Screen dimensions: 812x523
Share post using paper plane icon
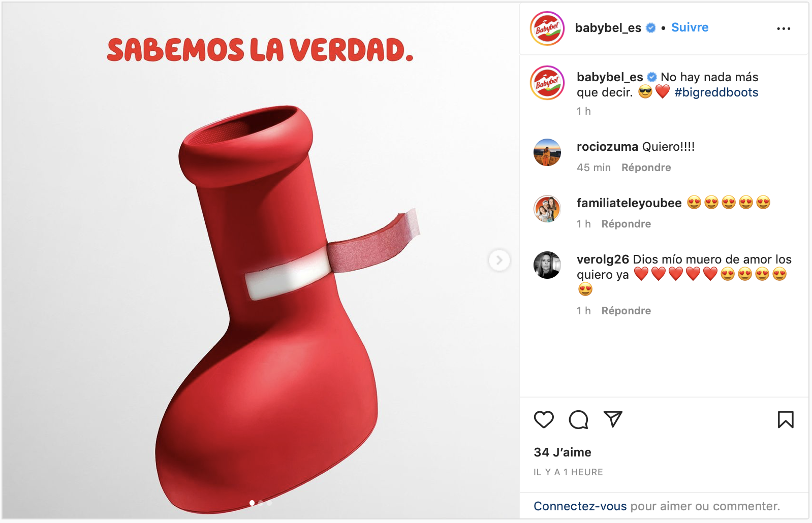pos(613,419)
